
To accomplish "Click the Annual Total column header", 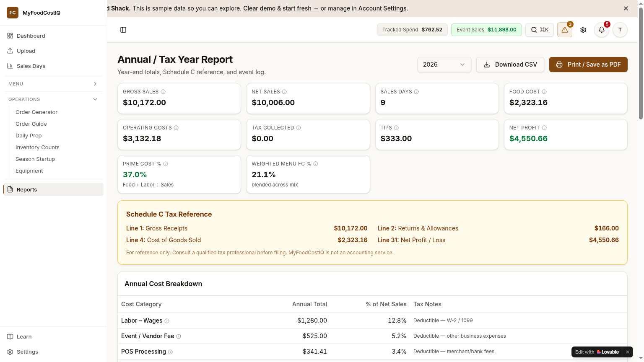I will (x=309, y=304).
